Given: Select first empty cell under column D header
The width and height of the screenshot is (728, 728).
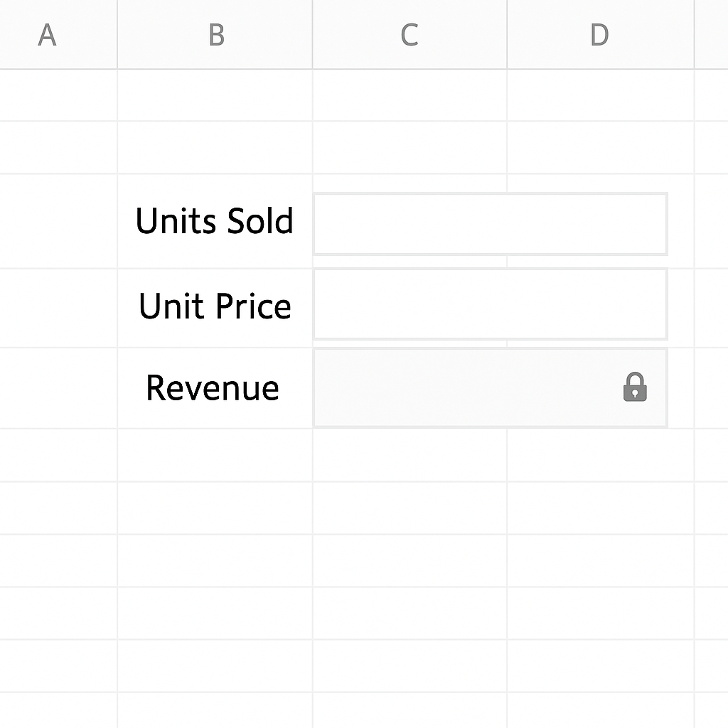Looking at the screenshot, I should point(601,95).
